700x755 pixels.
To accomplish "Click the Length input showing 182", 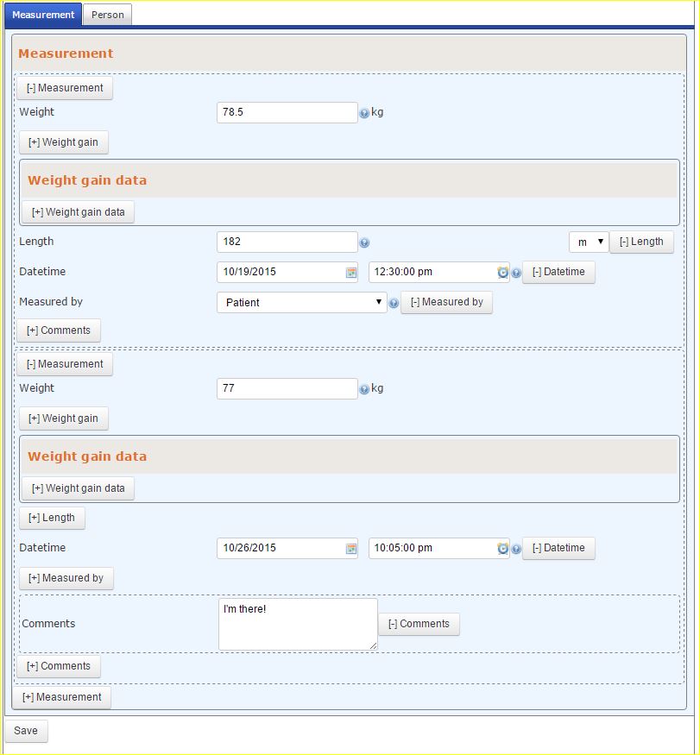I will (x=287, y=242).
